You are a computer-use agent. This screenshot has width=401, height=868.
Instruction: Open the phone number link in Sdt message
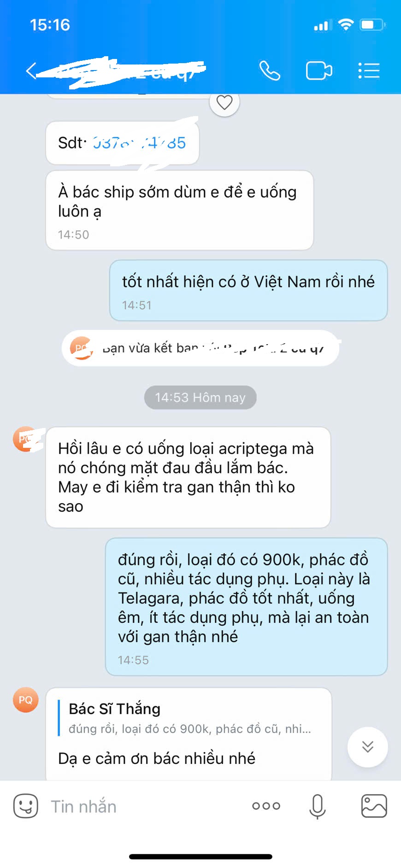pos(139,143)
